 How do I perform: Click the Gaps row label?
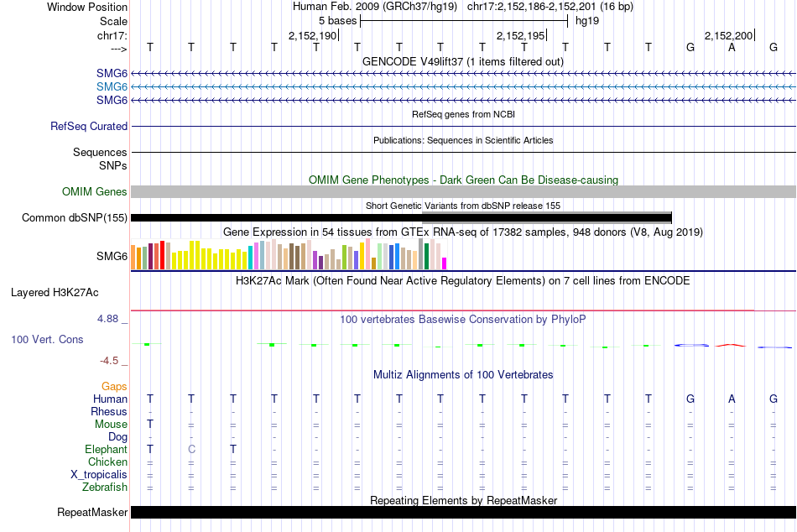click(x=114, y=387)
